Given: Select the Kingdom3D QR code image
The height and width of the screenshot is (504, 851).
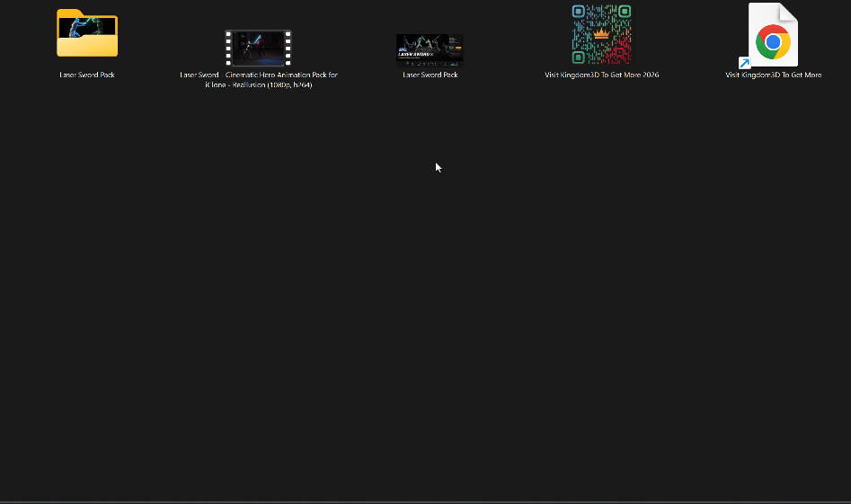Looking at the screenshot, I should click(601, 35).
